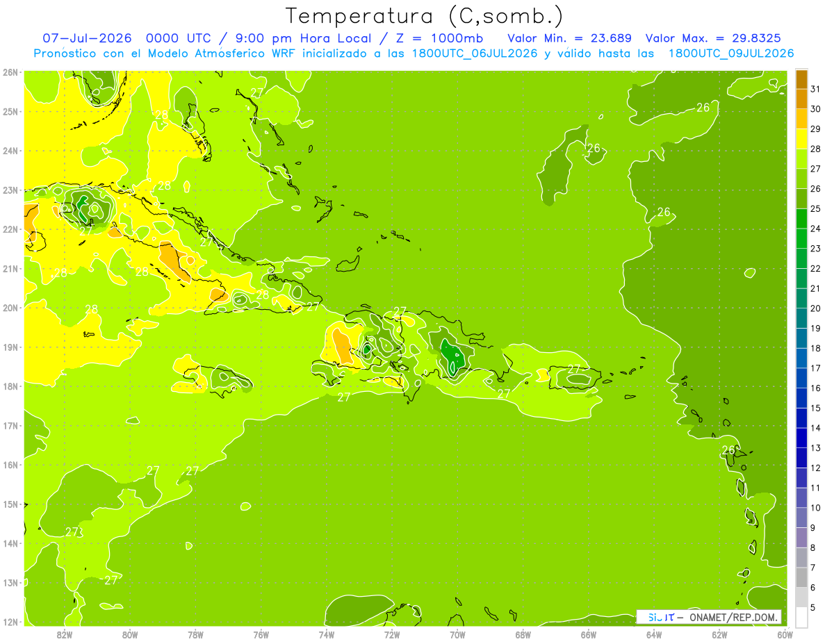834x644 pixels.
Task: Select the teal swatch between 19 and 20
Action: click(801, 318)
